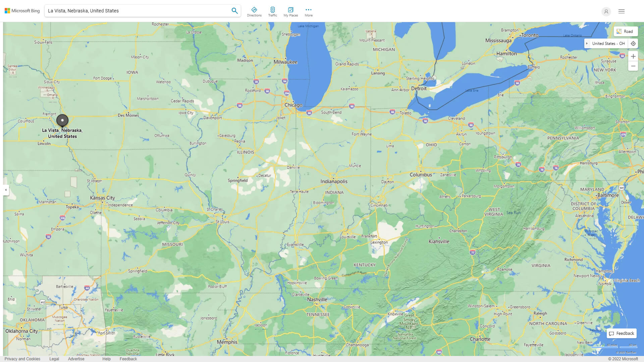Zoom in using the plus icon
The height and width of the screenshot is (362, 644).
[x=633, y=56]
